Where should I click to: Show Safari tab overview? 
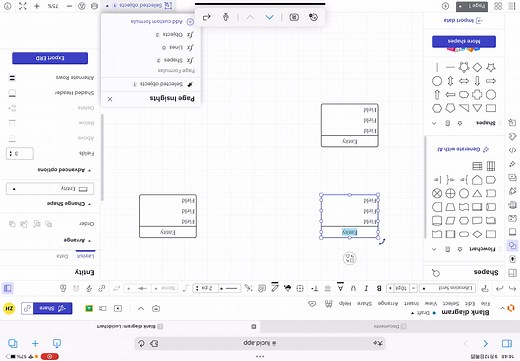(x=13, y=343)
